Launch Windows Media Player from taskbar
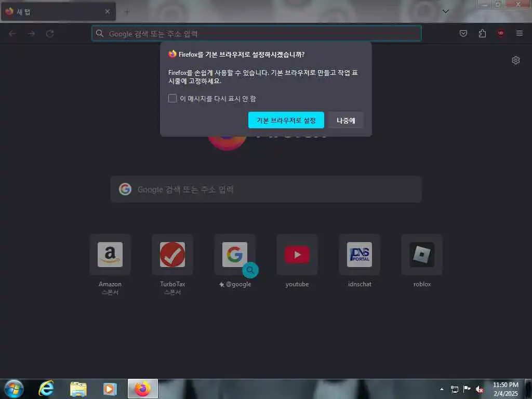The width and height of the screenshot is (532, 399). click(110, 389)
